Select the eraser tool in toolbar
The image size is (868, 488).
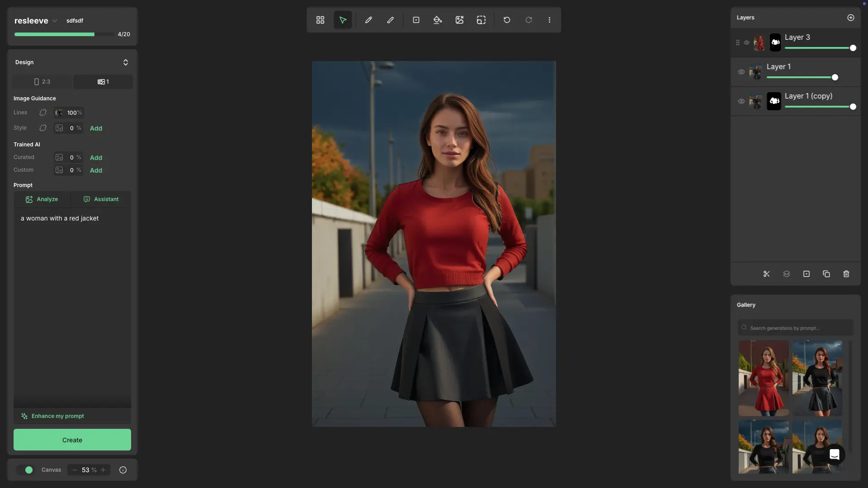390,20
